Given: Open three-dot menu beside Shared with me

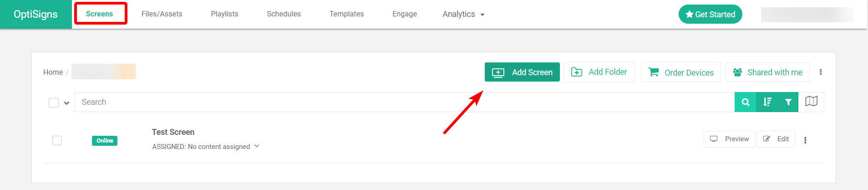Looking at the screenshot, I should pyautogui.click(x=821, y=72).
